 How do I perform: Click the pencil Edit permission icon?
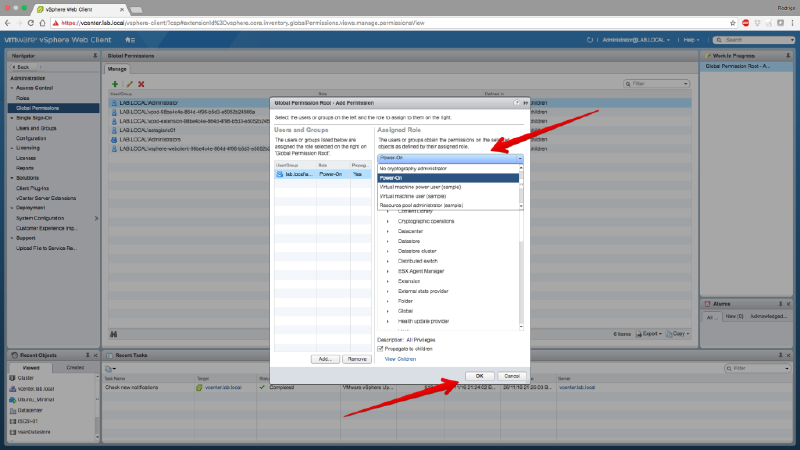tap(127, 84)
